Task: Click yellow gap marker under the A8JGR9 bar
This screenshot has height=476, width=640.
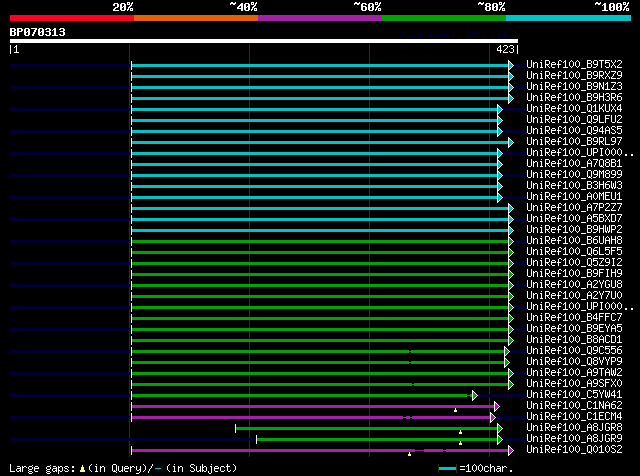Action: tap(460, 443)
